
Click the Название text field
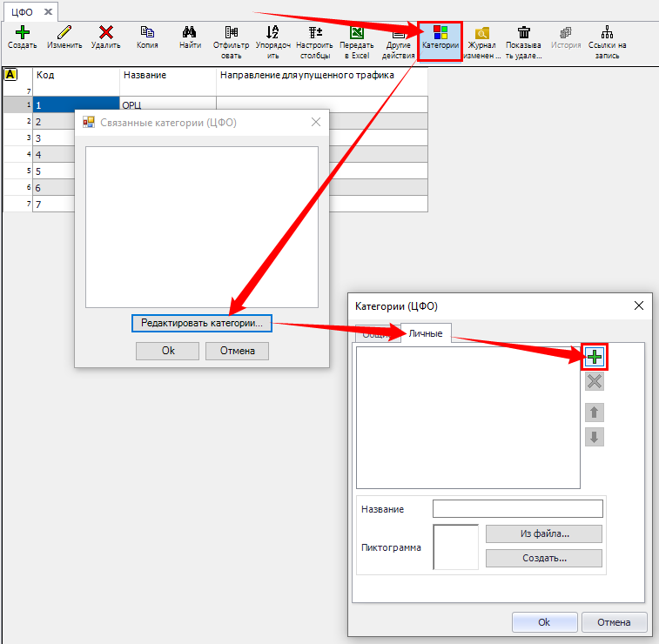(517, 509)
